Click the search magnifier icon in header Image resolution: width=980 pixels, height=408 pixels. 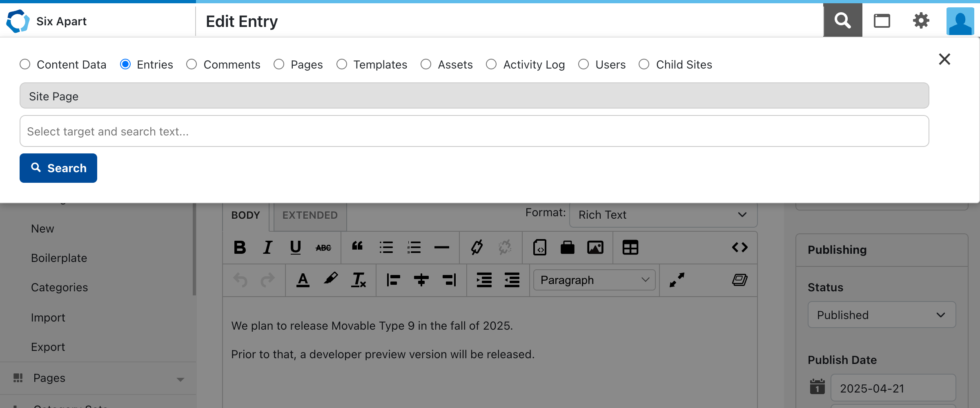(x=842, y=20)
